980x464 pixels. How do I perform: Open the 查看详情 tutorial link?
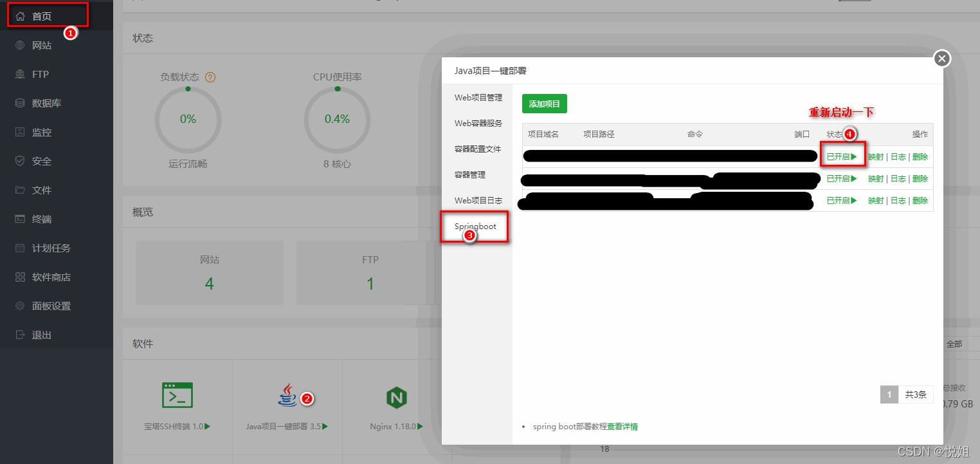click(622, 427)
